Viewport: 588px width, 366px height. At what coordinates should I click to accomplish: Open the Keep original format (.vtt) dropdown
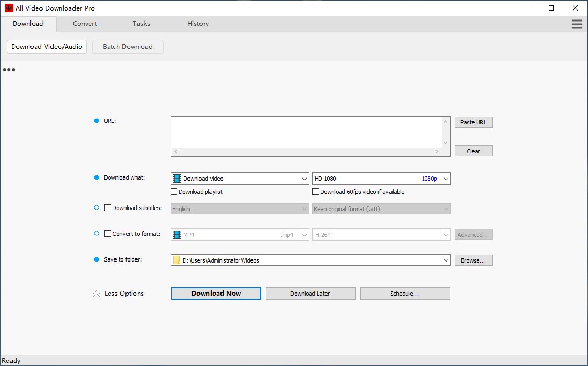click(x=381, y=209)
